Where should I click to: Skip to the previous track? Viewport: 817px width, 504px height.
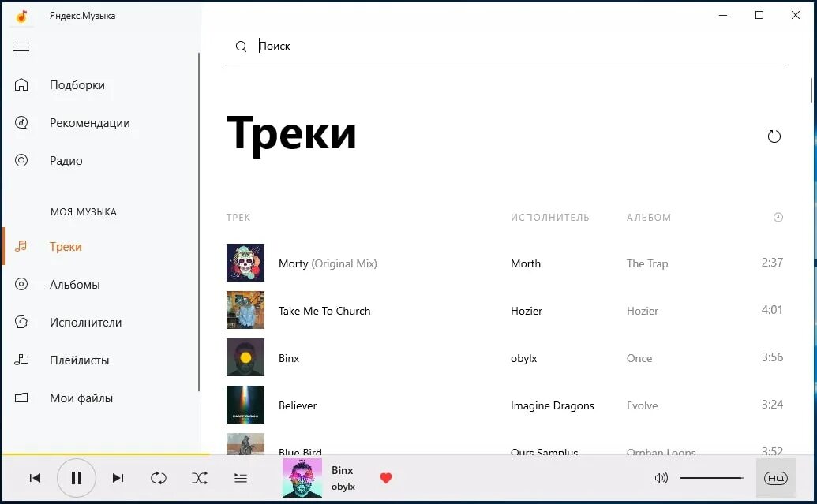click(x=35, y=478)
